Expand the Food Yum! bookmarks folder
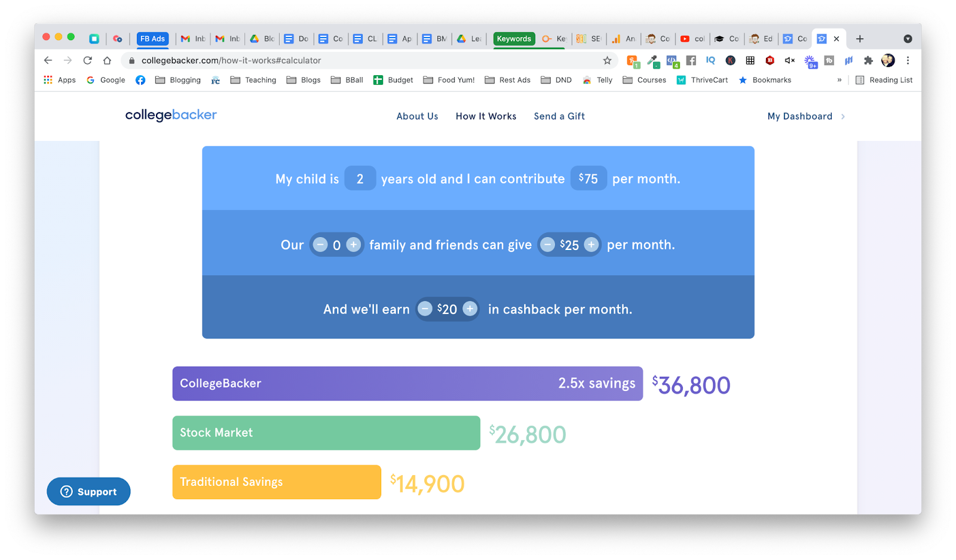Screen dimensions: 956x560 [449, 80]
